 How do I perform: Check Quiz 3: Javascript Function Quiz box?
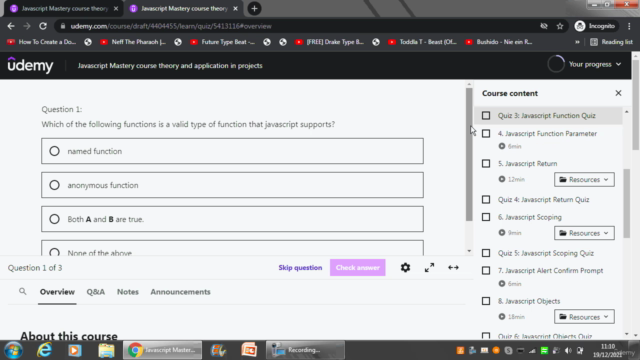point(486,116)
